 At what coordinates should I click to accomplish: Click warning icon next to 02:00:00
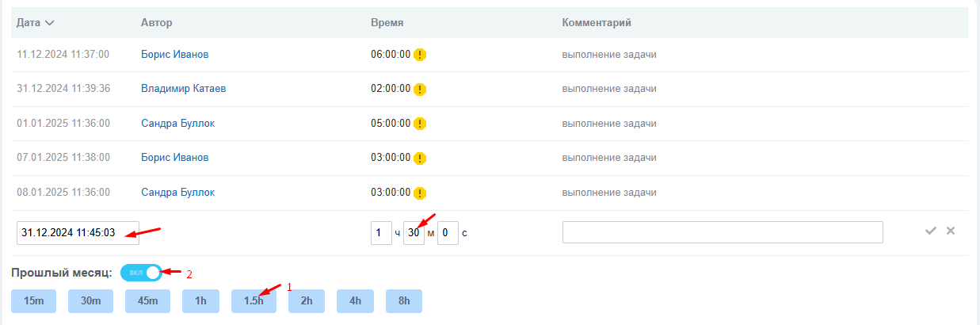(x=420, y=89)
